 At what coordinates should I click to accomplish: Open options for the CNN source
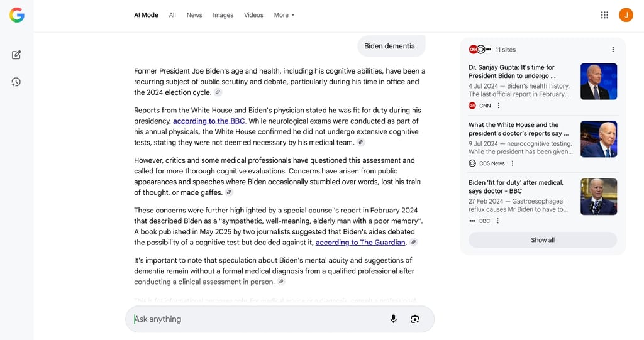pos(499,106)
